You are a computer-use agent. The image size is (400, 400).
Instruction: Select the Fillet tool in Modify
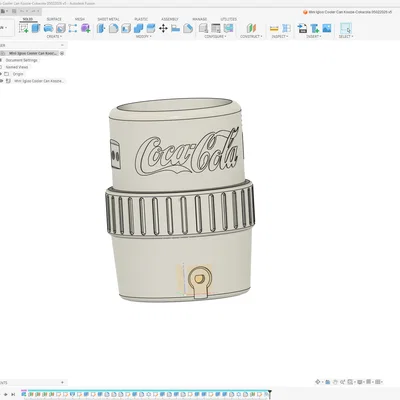click(x=113, y=28)
